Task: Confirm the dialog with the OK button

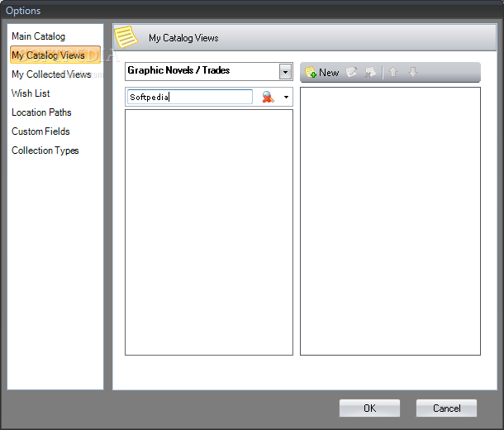Action: coord(369,408)
